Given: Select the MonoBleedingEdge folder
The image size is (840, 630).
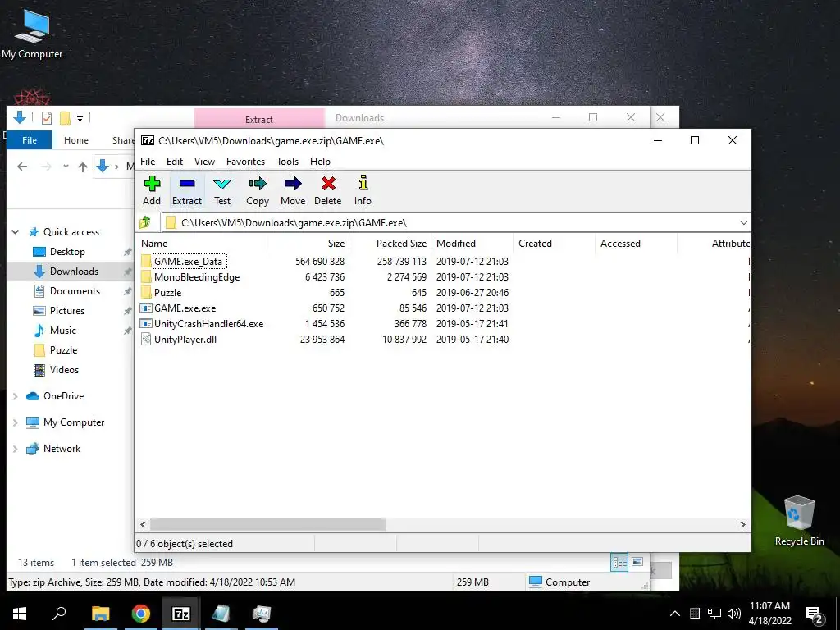Looking at the screenshot, I should point(197,277).
